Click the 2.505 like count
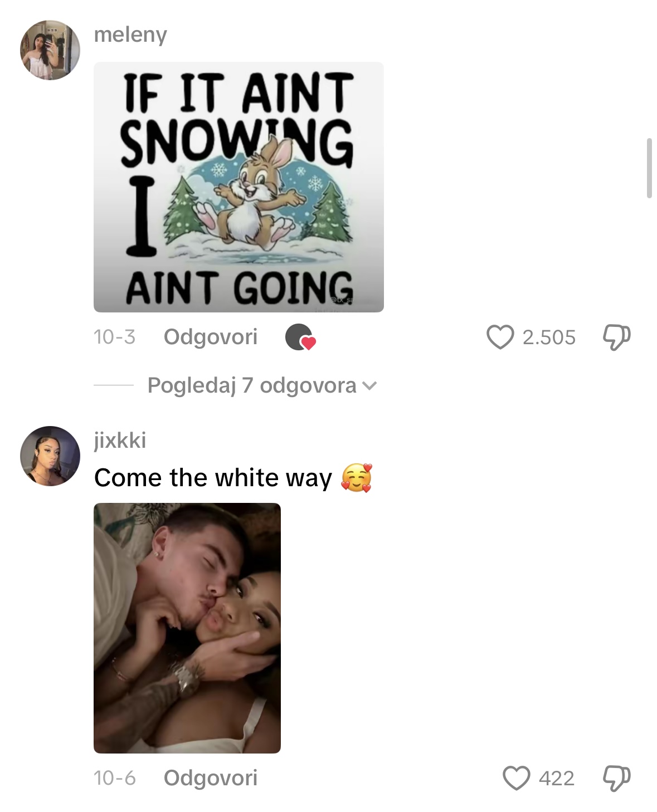The width and height of the screenshot is (657, 812). 549,337
